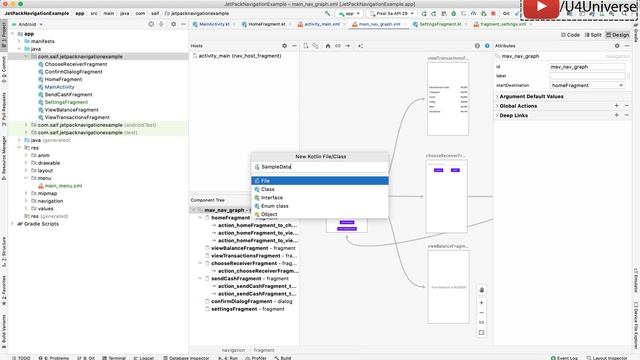This screenshot has width=640, height=360.
Task: Click New Destination icon in nav editor
Action: coord(306,46)
